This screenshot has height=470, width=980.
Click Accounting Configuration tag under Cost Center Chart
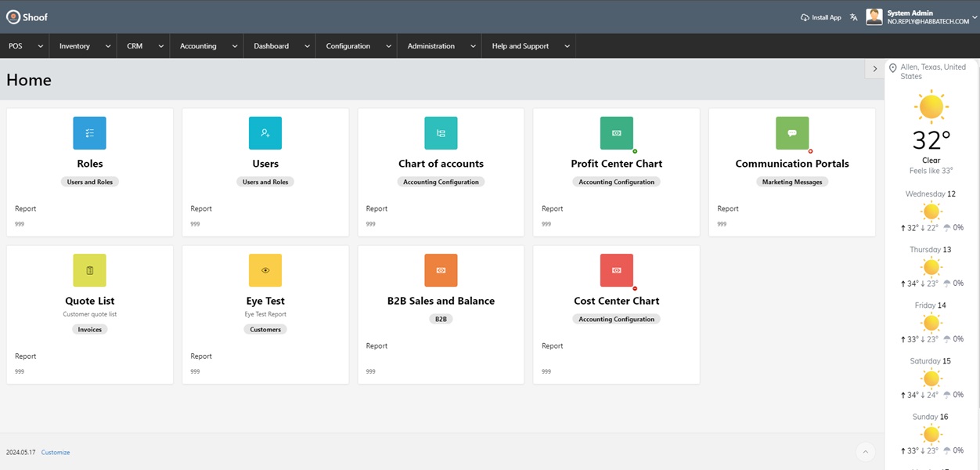pyautogui.click(x=617, y=319)
